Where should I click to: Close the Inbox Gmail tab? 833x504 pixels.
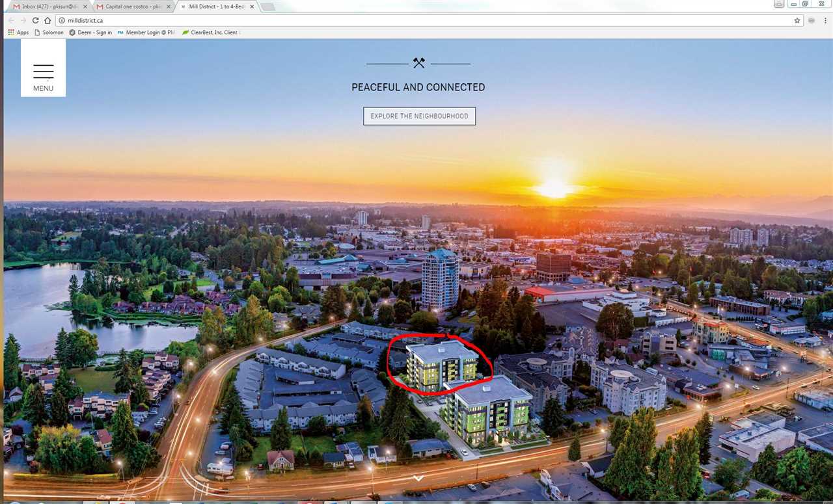pos(85,7)
